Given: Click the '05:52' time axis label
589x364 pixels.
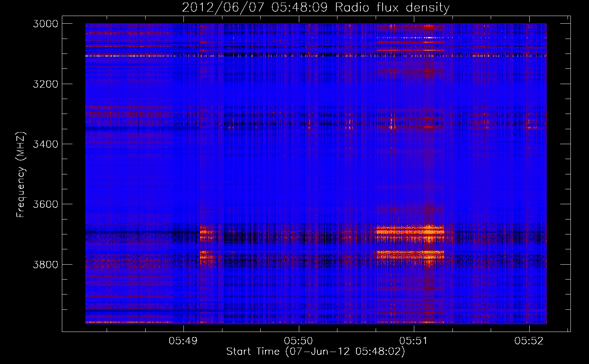Looking at the screenshot, I should click(x=529, y=341).
